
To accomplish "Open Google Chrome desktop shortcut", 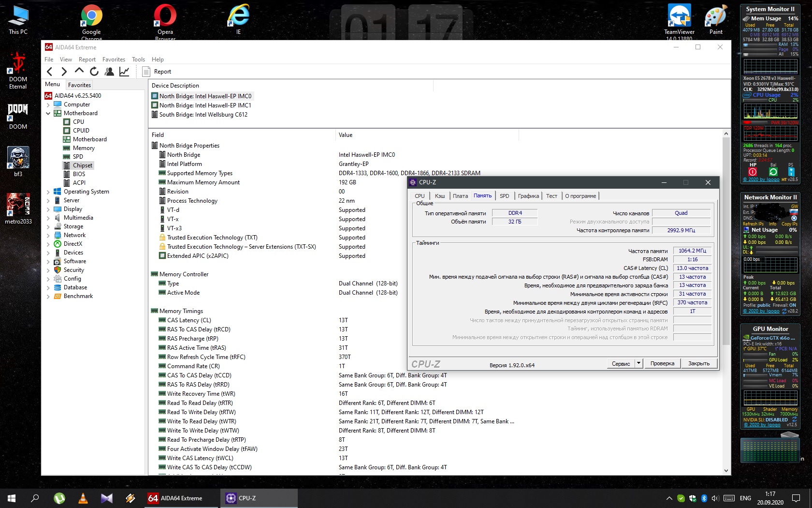I will tap(91, 22).
